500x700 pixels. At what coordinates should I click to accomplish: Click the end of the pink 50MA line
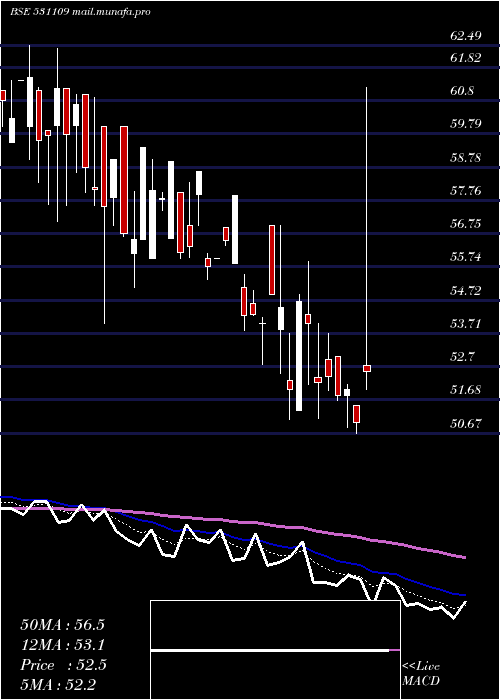point(465,558)
